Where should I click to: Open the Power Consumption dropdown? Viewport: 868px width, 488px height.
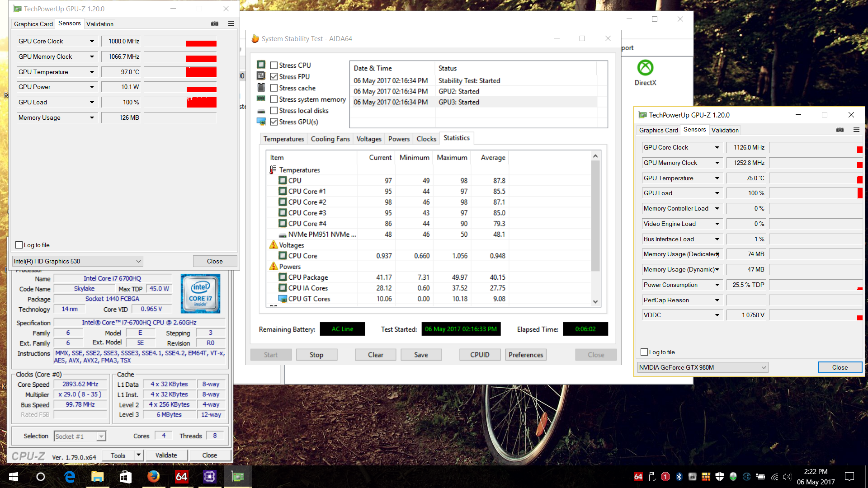717,285
